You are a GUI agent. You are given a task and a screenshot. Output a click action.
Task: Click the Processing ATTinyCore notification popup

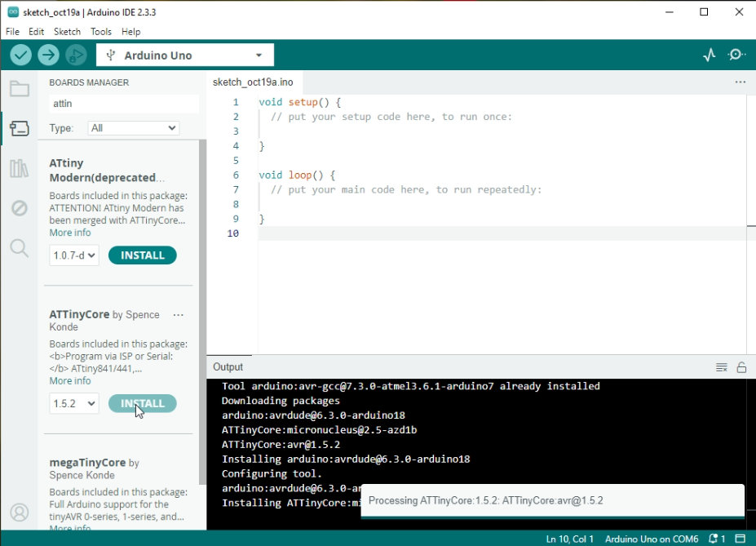pos(553,500)
